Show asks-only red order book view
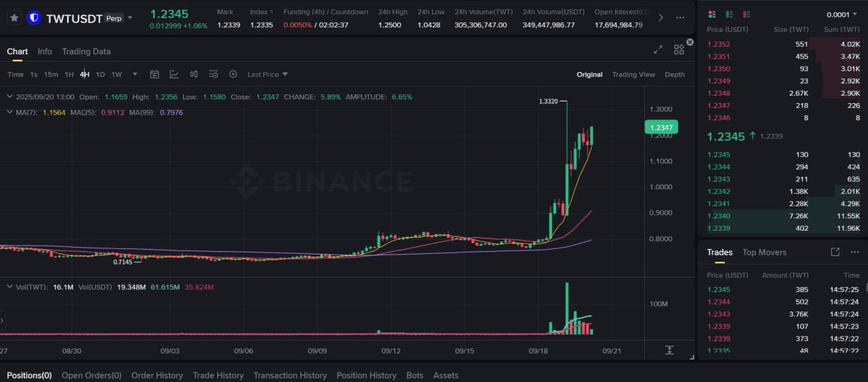Viewport: 868px width, 382px height. pos(747,14)
